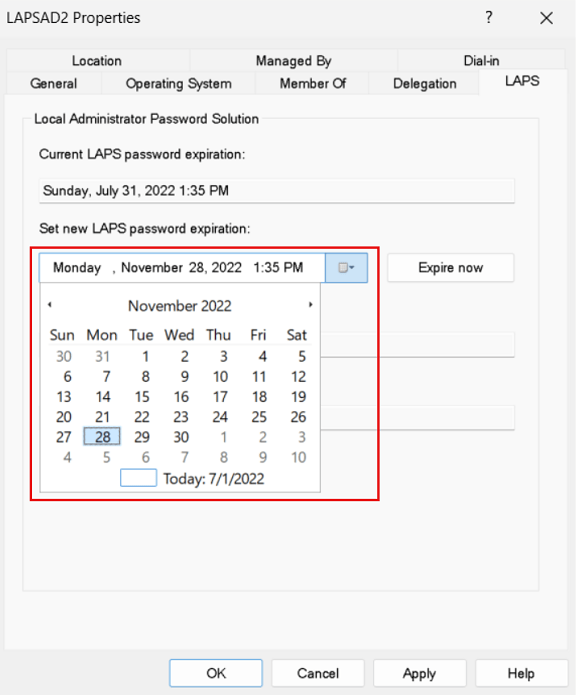Click the help question mark icon

(488, 18)
